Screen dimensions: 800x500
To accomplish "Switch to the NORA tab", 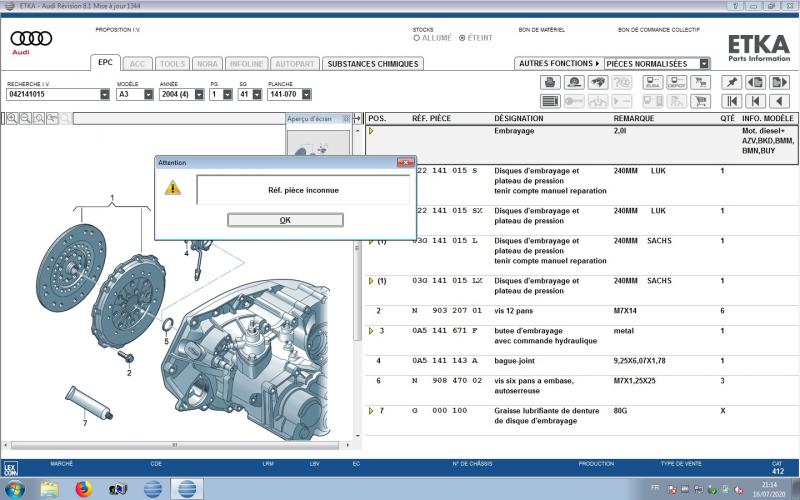I will tap(208, 64).
